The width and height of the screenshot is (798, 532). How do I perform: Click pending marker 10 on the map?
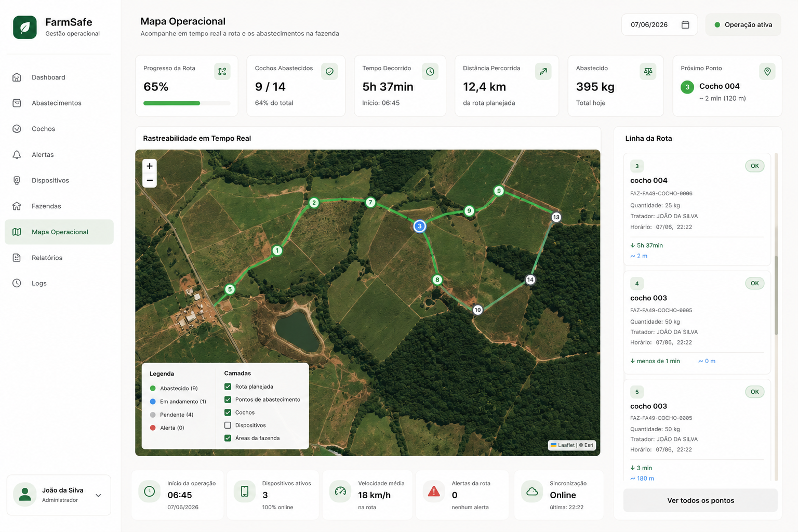click(x=477, y=310)
